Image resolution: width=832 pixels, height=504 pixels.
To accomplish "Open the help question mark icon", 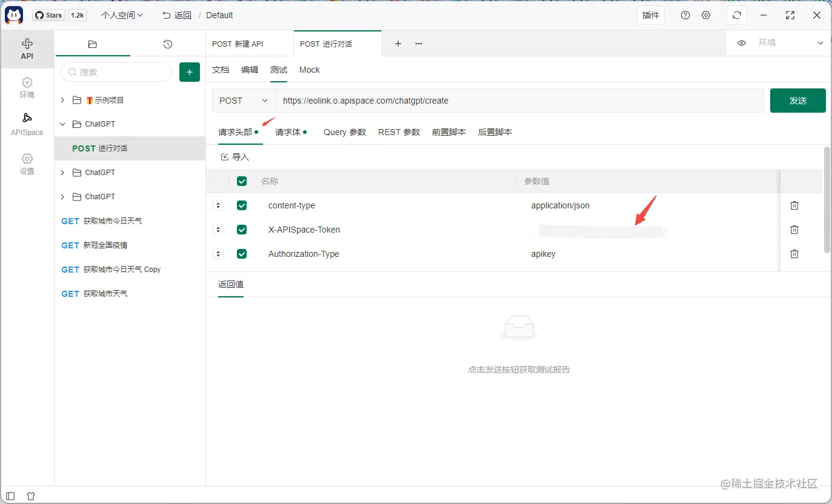I will tap(685, 15).
